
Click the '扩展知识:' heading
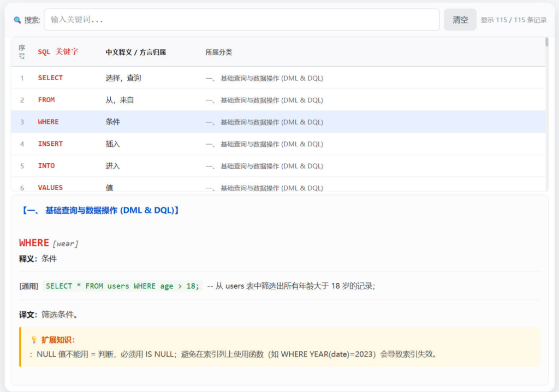click(x=58, y=340)
